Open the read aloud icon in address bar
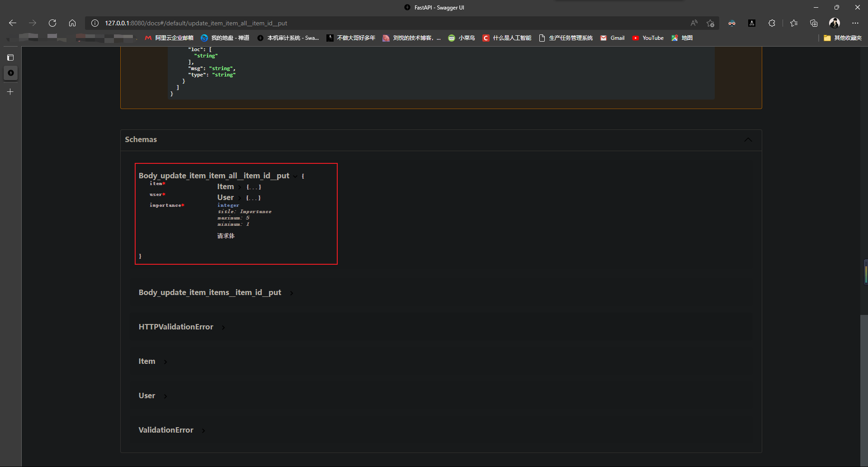 (694, 23)
